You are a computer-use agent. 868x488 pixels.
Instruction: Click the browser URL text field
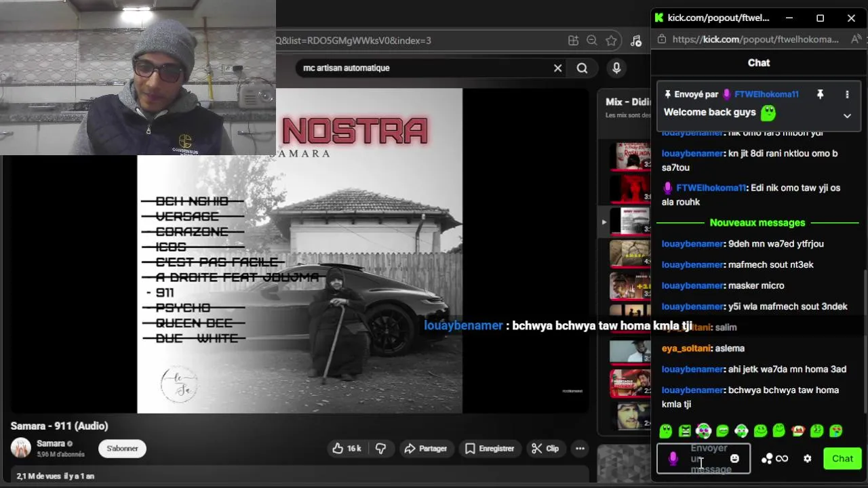420,41
